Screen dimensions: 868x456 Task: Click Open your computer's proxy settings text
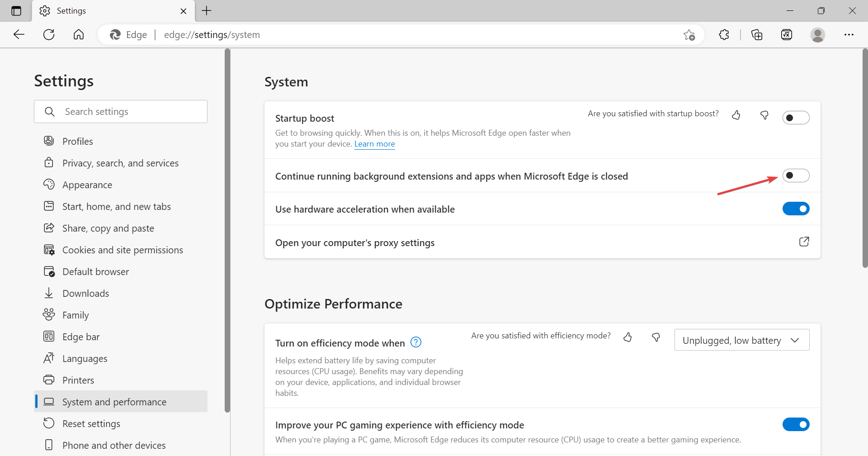(355, 243)
